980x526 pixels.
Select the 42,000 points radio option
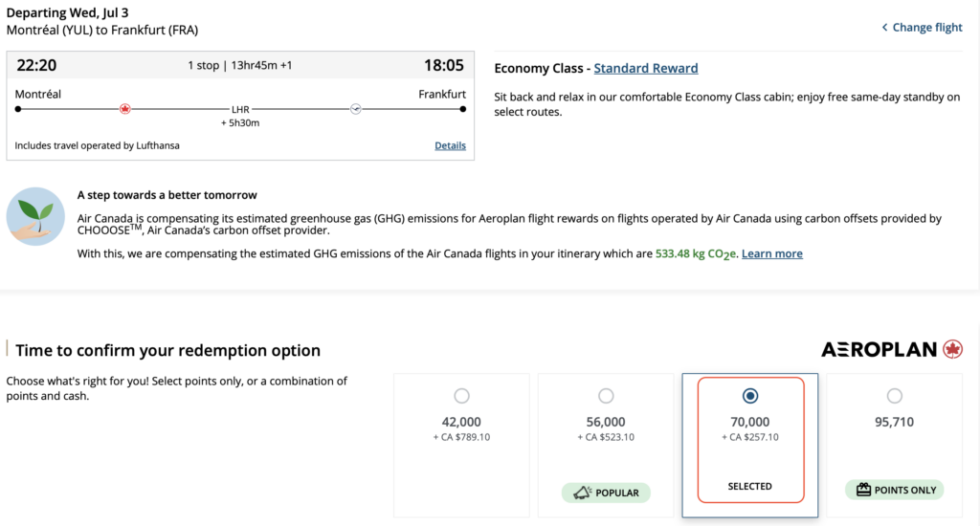click(461, 396)
